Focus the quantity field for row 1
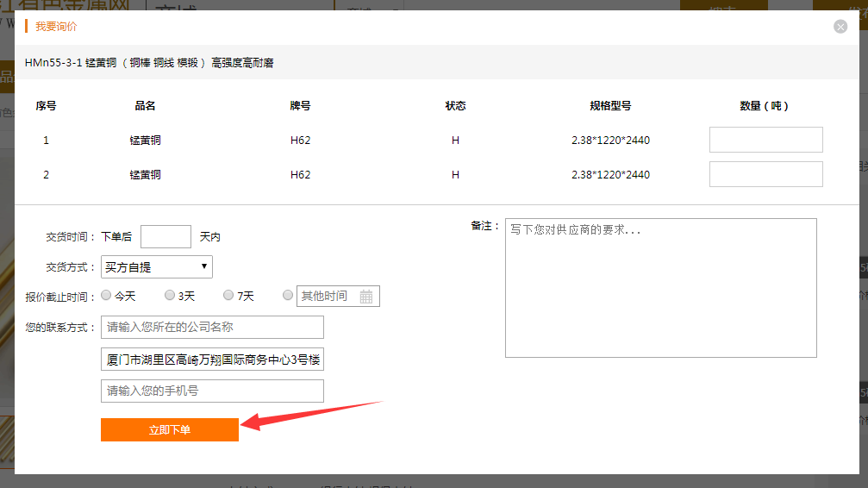The image size is (868, 488). tap(766, 140)
